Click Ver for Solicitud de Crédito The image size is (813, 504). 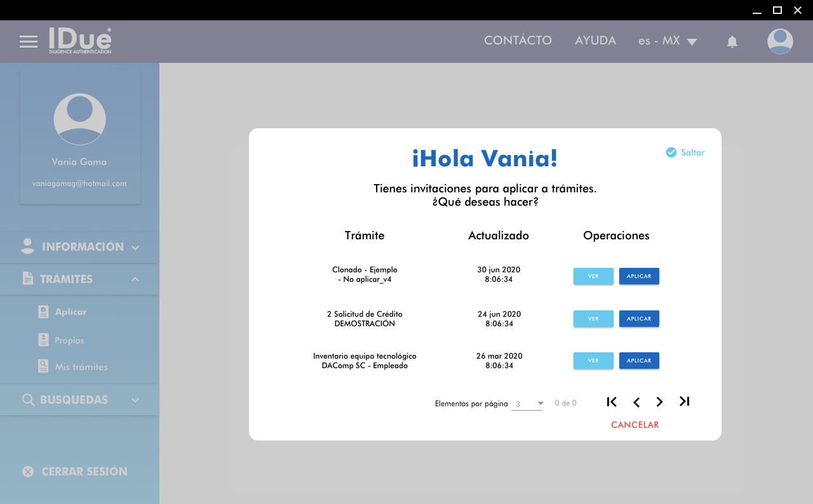(593, 319)
